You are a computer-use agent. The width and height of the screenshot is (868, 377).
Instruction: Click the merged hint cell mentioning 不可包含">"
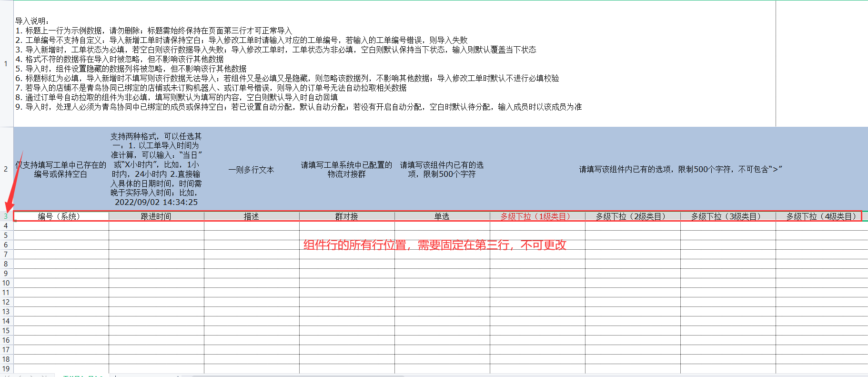coord(679,169)
